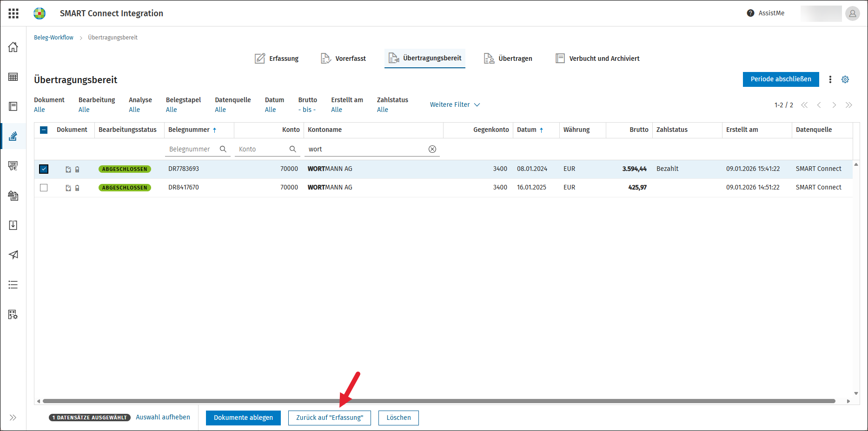The height and width of the screenshot is (431, 868).
Task: Open the bulleted list sidebar icon
Action: (13, 285)
